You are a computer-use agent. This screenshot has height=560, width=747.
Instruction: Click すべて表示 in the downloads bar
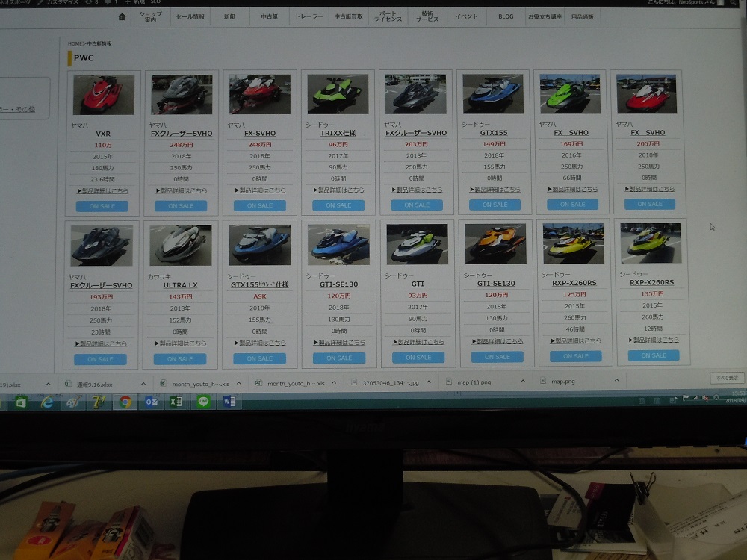727,378
